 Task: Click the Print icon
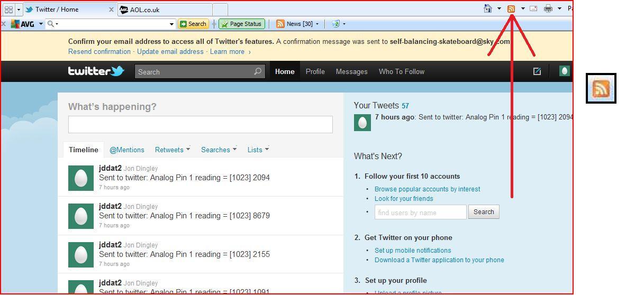tap(548, 8)
